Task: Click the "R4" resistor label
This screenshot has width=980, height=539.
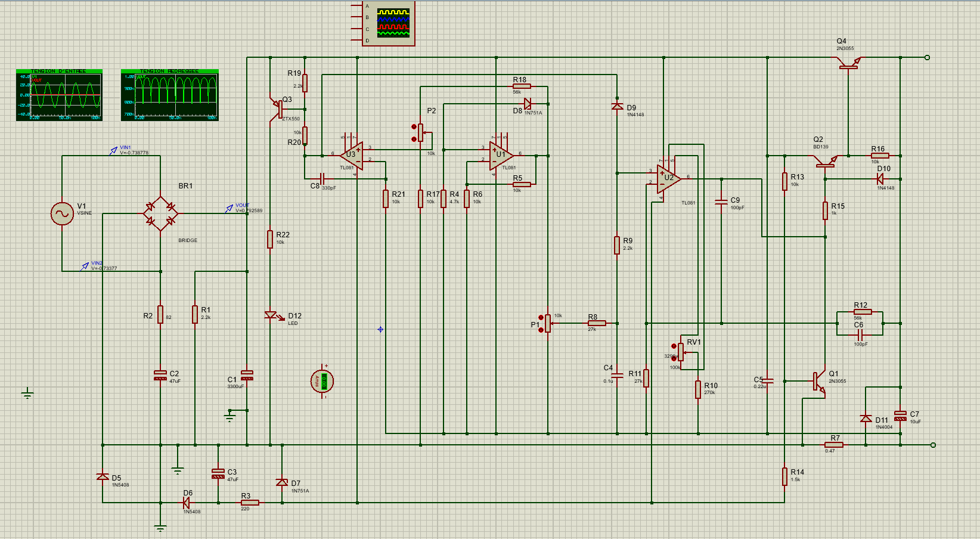Action: point(454,194)
